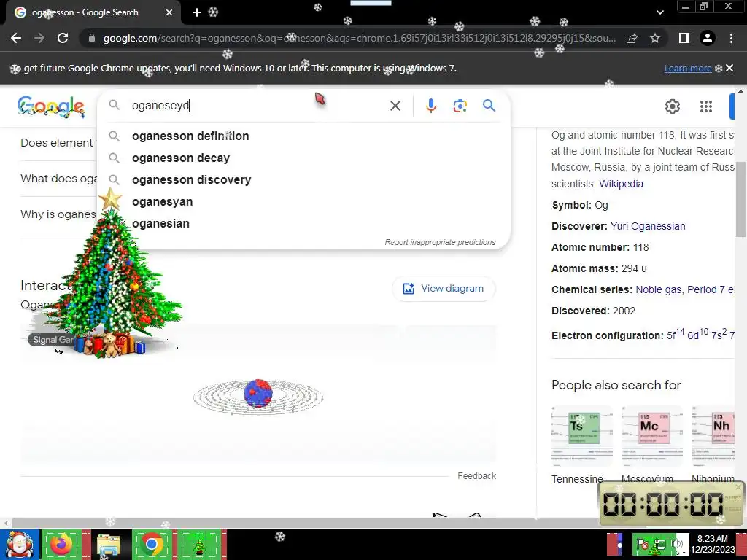Image resolution: width=747 pixels, height=560 pixels.
Task: Bookmark this page with star icon
Action: [655, 38]
